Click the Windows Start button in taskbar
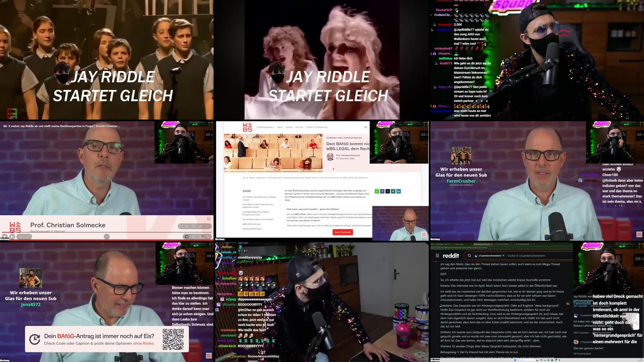This screenshot has height=362, width=644. coord(515,360)
